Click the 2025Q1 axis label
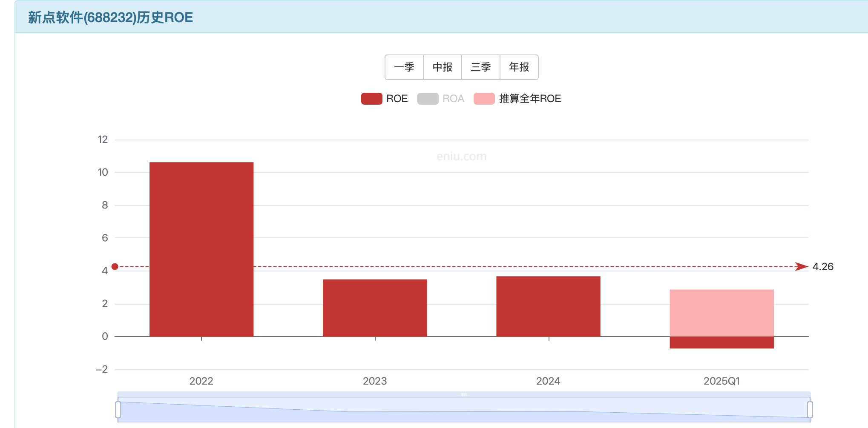868x428 pixels. pyautogui.click(x=721, y=381)
